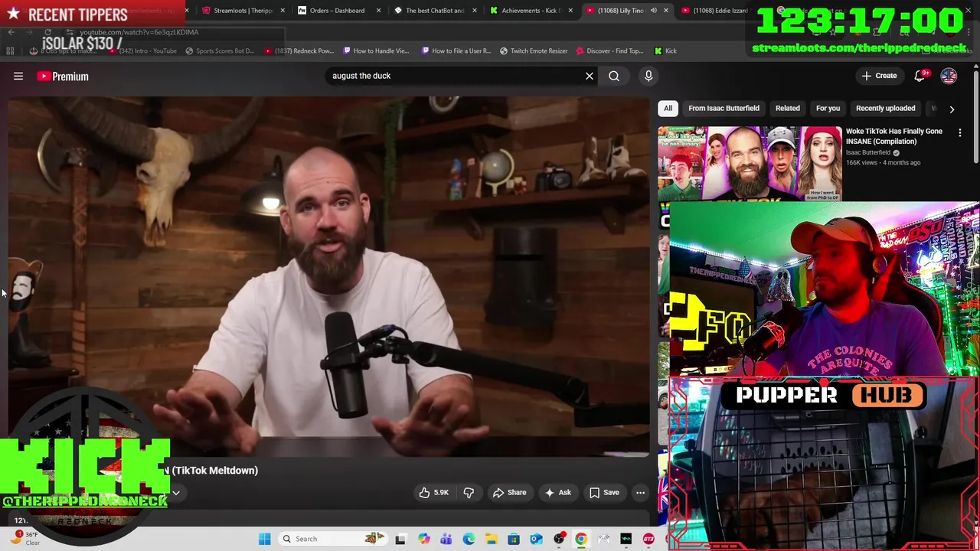Screen dimensions: 980x551
Task: Open 'How to File a User R...' bookmark
Action: click(x=456, y=51)
